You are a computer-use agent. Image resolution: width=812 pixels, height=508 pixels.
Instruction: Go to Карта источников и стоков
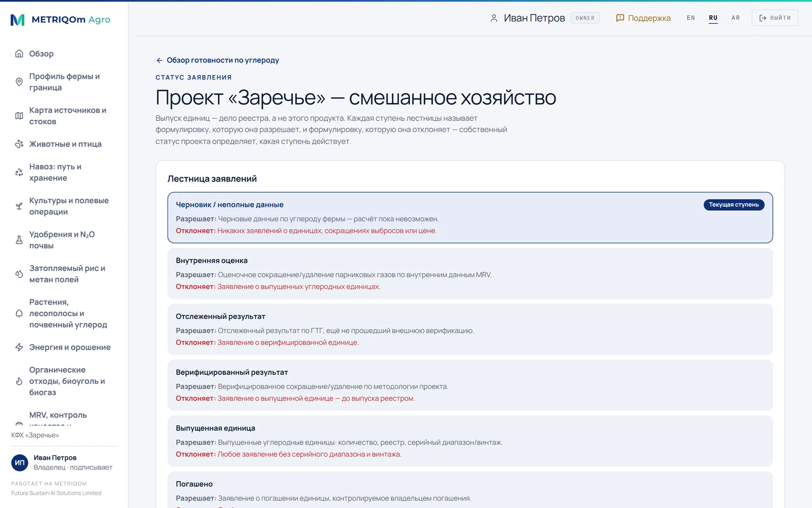pos(64,116)
